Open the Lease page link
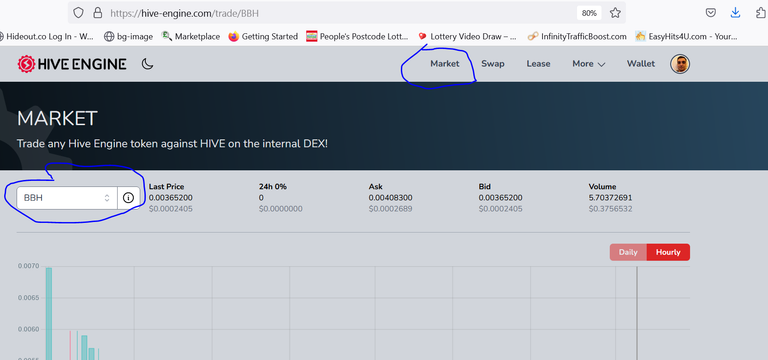 click(538, 64)
